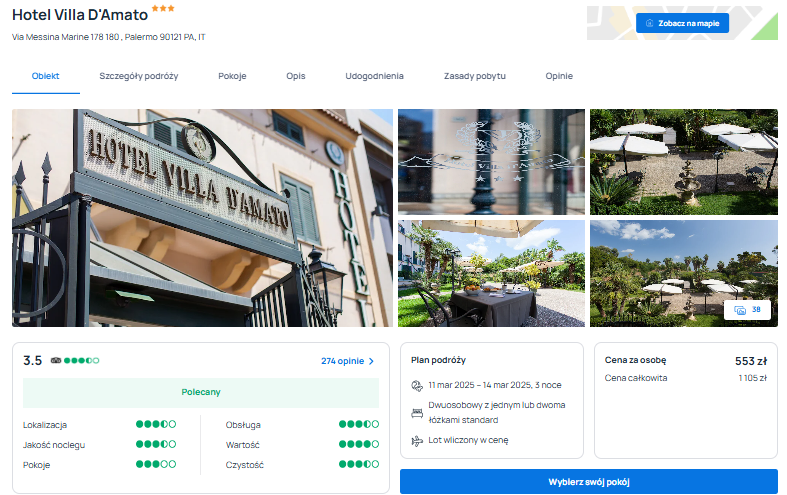Open the Szczegóły podróży tab
The image size is (787, 495).
point(139,76)
